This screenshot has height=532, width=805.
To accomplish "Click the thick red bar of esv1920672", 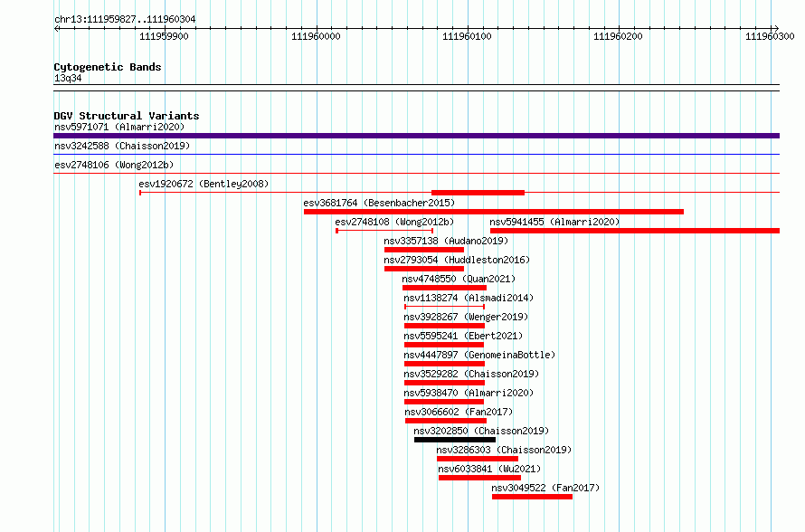I will (x=478, y=193).
